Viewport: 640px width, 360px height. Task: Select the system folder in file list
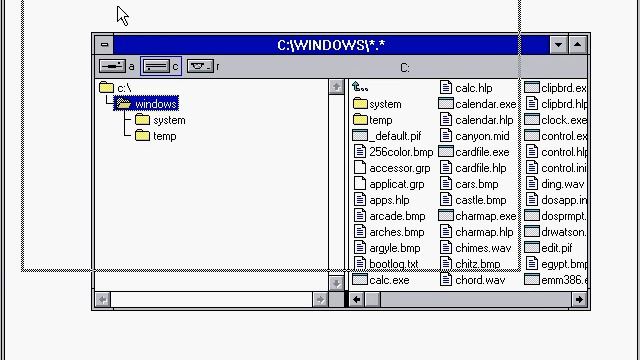[x=377, y=104]
